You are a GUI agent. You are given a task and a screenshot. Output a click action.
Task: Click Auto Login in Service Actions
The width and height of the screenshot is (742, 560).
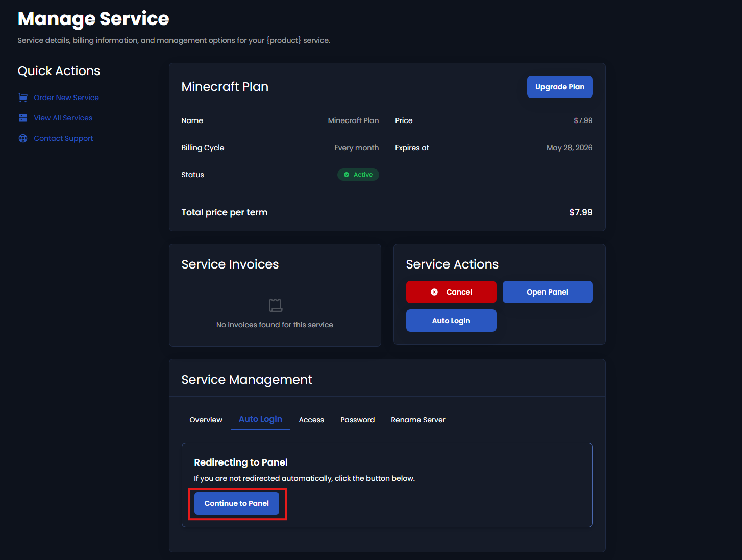[451, 321]
